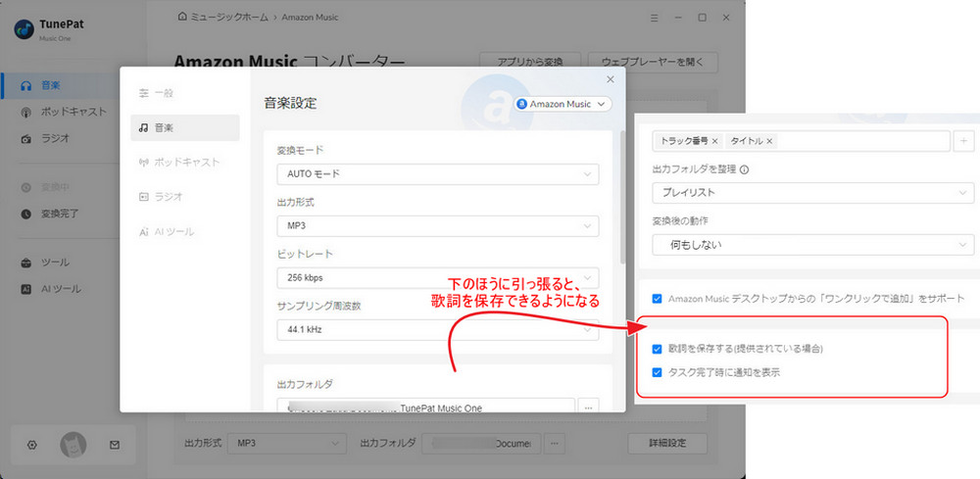Open the Amazon Music service dropdown

563,104
